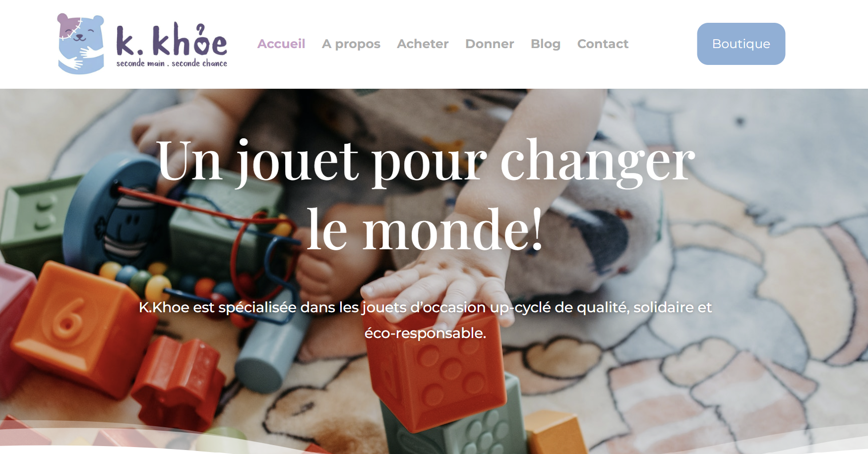This screenshot has height=454, width=868.
Task: Click the k.khoe brand name wordmark
Action: pos(172,39)
